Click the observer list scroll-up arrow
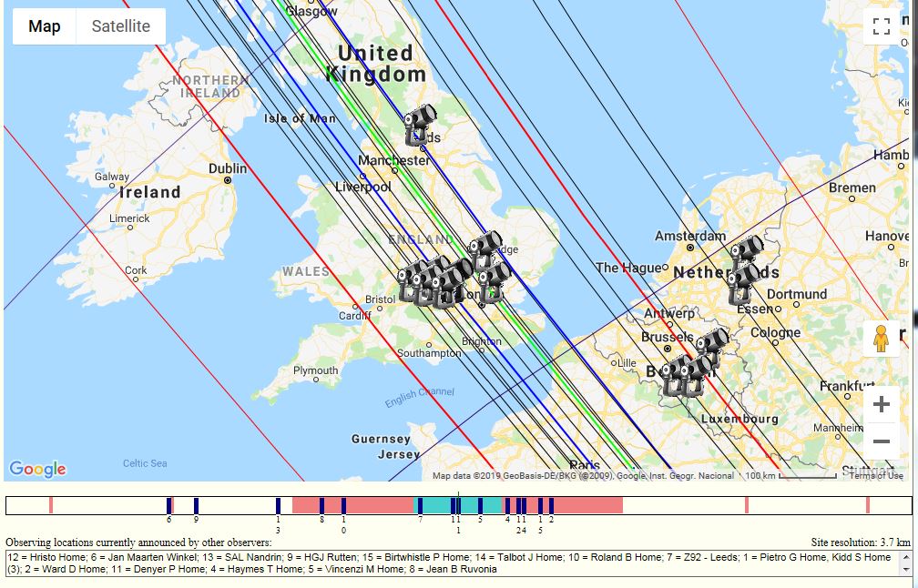This screenshot has width=918, height=588. tap(905, 555)
